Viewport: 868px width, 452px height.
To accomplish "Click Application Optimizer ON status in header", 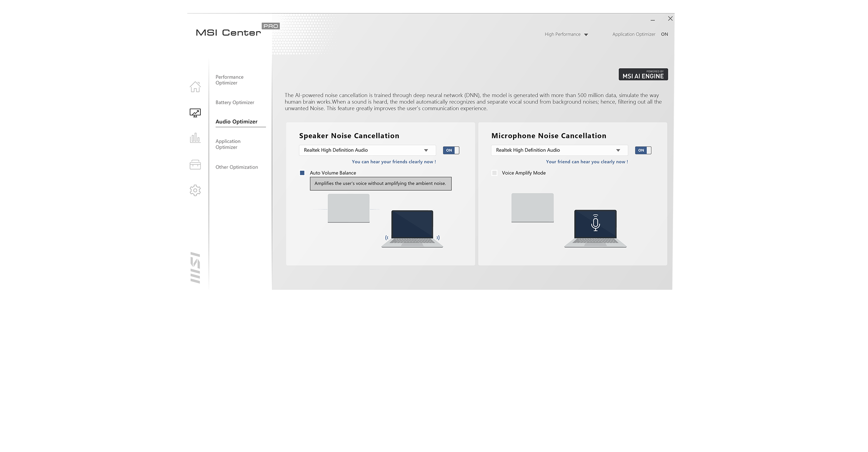I will point(664,35).
